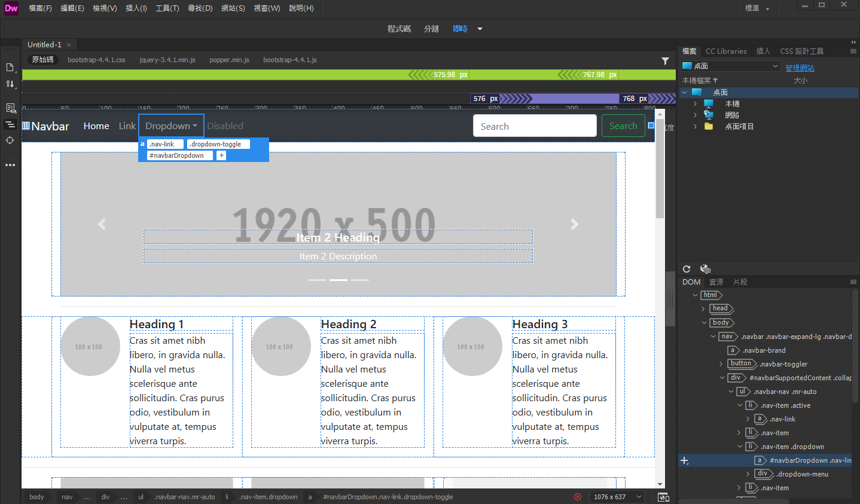860x504 pixels.
Task: Click the Search input field in navbar
Action: pyautogui.click(x=535, y=126)
